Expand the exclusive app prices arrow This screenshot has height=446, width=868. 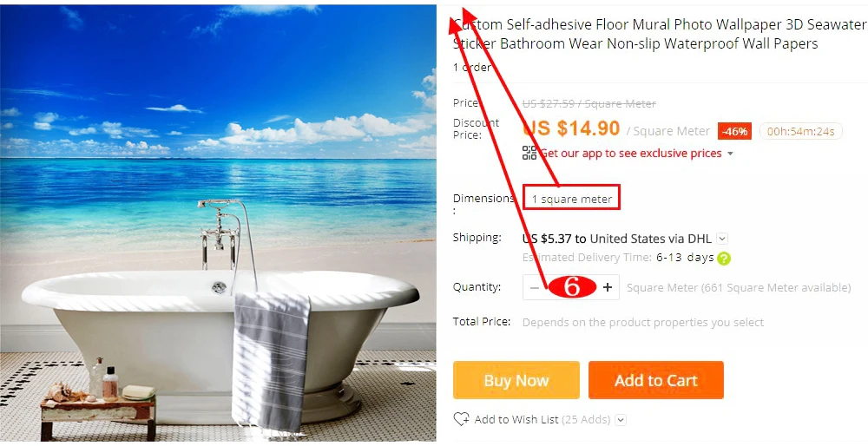tap(730, 154)
